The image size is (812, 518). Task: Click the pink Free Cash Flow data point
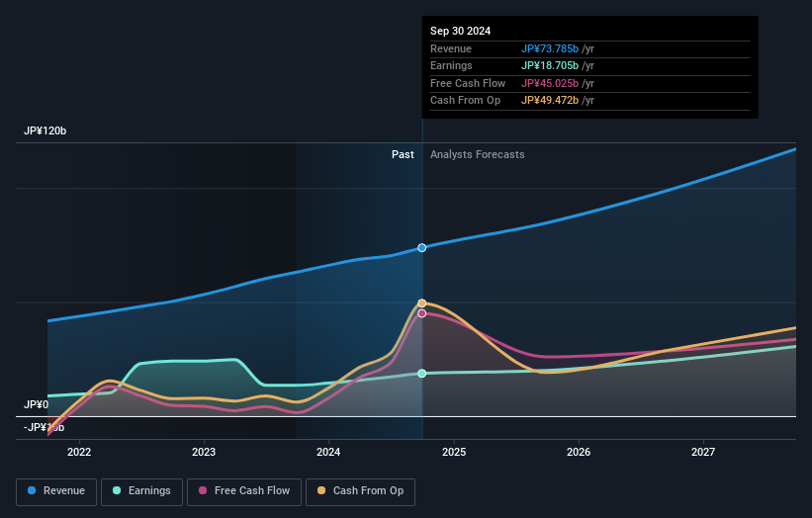[422, 313]
